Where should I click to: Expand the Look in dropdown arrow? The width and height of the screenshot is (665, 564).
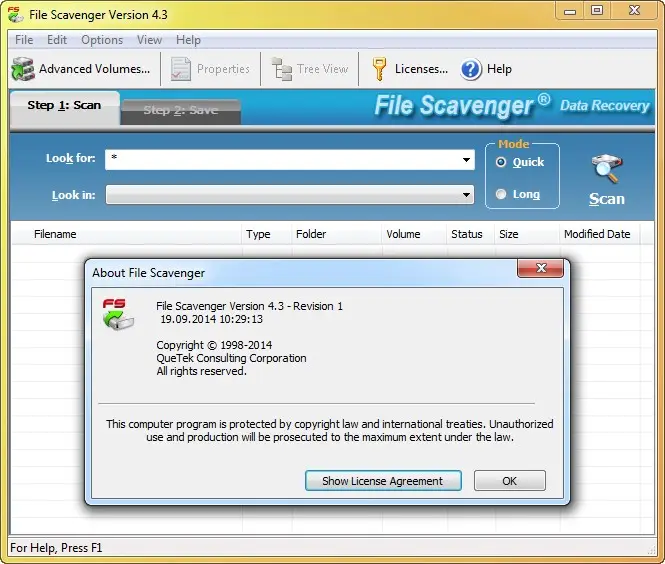pos(466,195)
